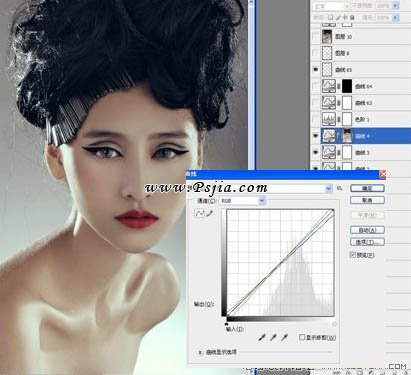Screen dimensions: 411x375
Task: Open the curves preset dropdown
Action: [329, 189]
